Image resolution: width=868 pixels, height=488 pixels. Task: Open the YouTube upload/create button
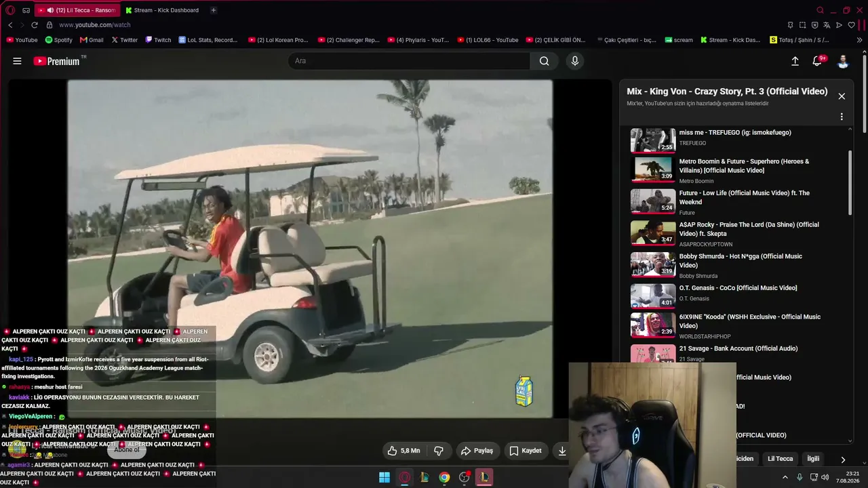pos(795,61)
